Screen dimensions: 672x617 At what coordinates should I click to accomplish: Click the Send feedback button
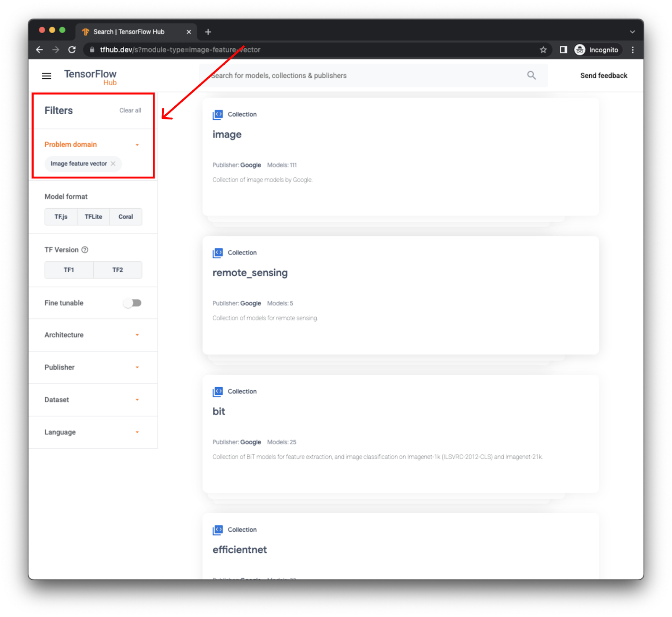[604, 76]
